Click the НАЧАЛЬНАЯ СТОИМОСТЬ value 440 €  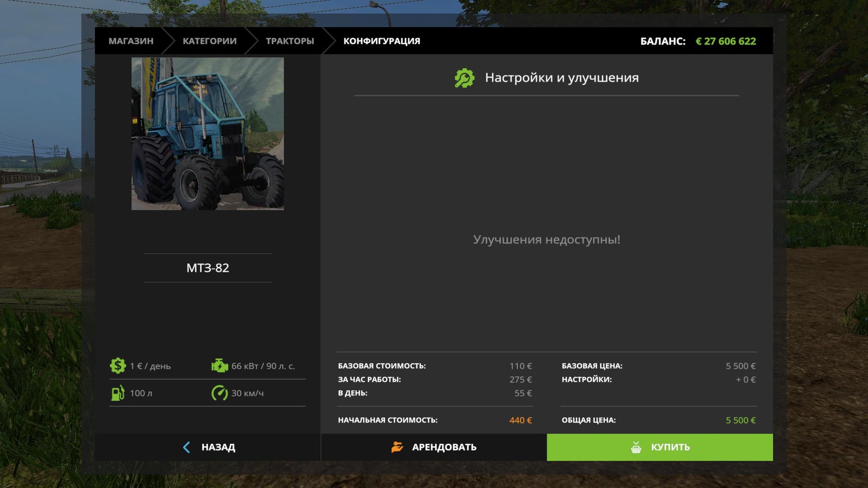(x=520, y=420)
